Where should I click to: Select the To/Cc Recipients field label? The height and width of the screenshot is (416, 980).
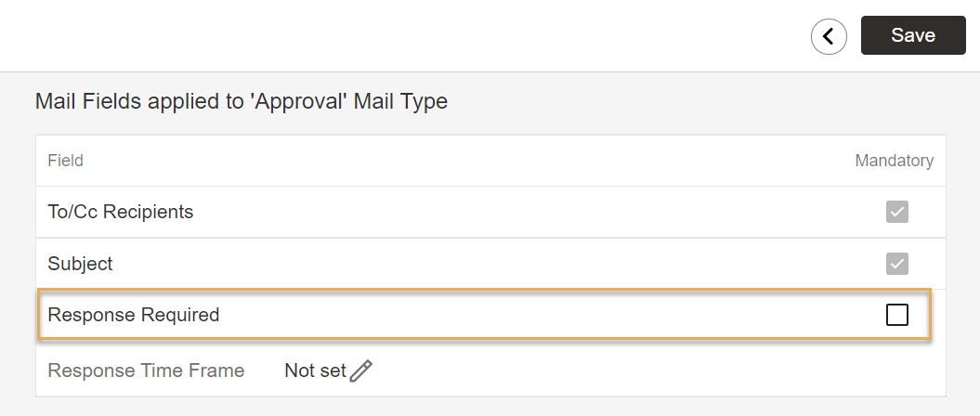point(121,212)
